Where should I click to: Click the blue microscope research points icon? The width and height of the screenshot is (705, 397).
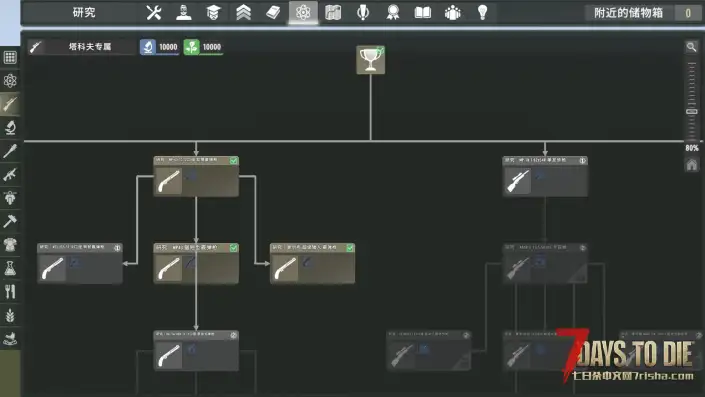148,47
